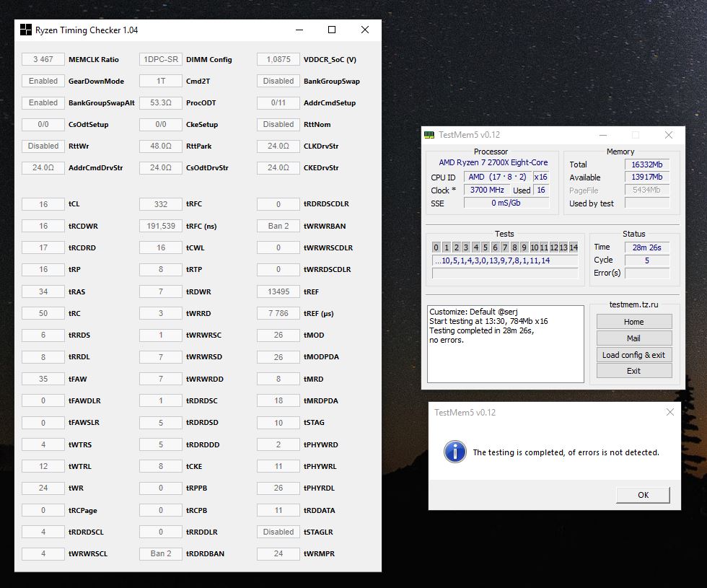Click the Cmd2T value 1T field
Screen dimensions: 707x588
pyautogui.click(x=161, y=81)
